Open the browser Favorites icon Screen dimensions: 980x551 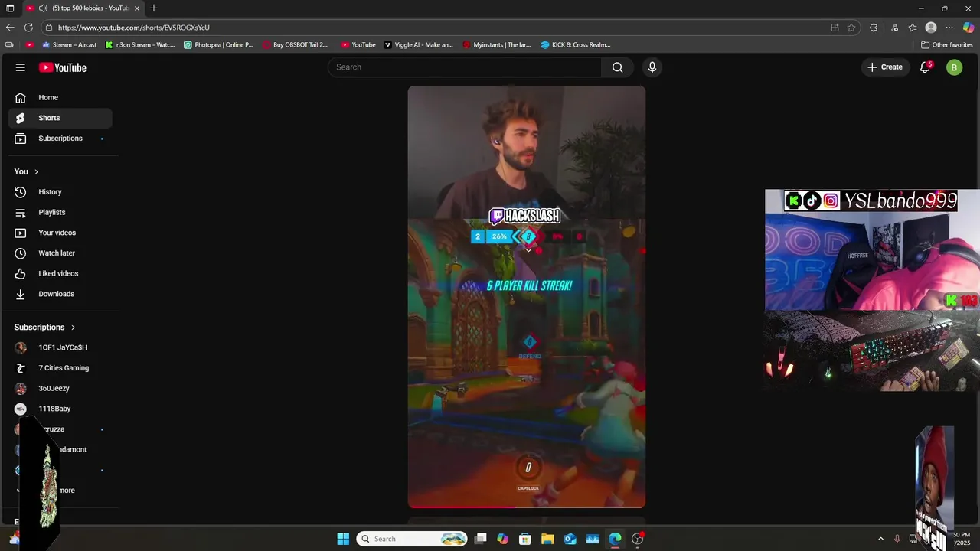pos(913,28)
